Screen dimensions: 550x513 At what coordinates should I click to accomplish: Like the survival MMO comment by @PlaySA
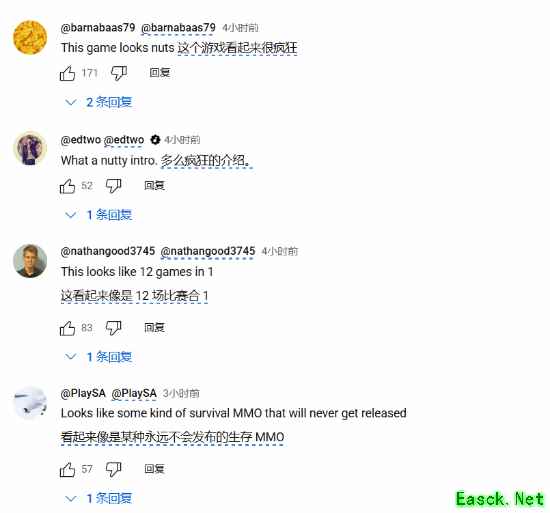point(67,470)
